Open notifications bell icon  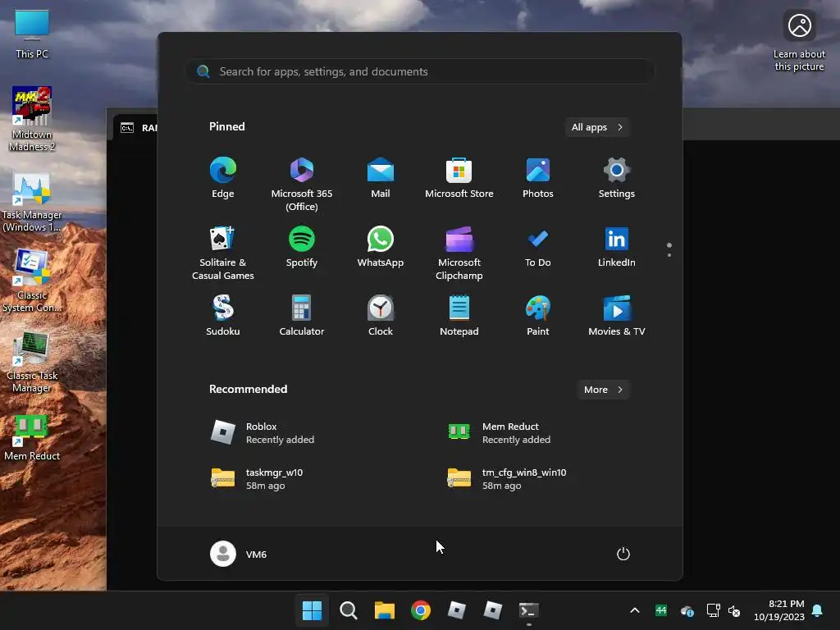click(x=818, y=610)
